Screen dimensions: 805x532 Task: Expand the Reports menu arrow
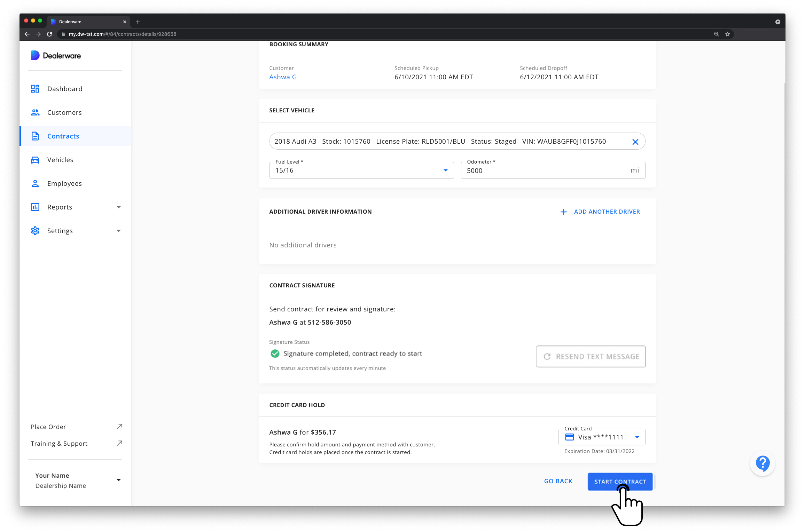coord(119,207)
